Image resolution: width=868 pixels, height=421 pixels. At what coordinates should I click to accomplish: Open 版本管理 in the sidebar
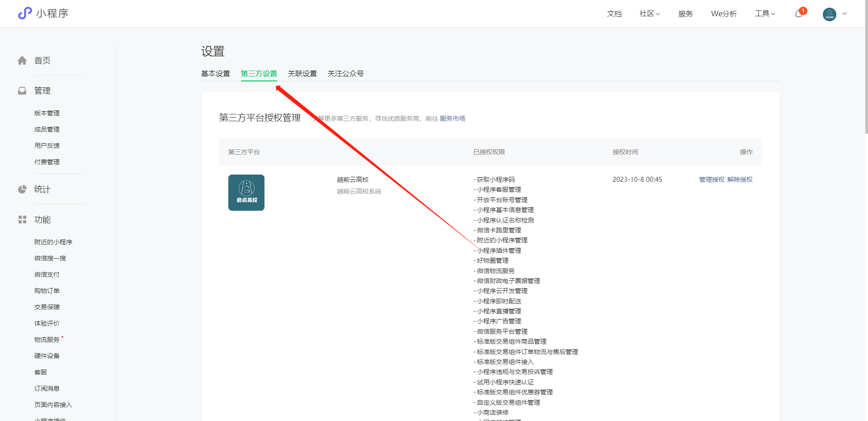coord(47,113)
